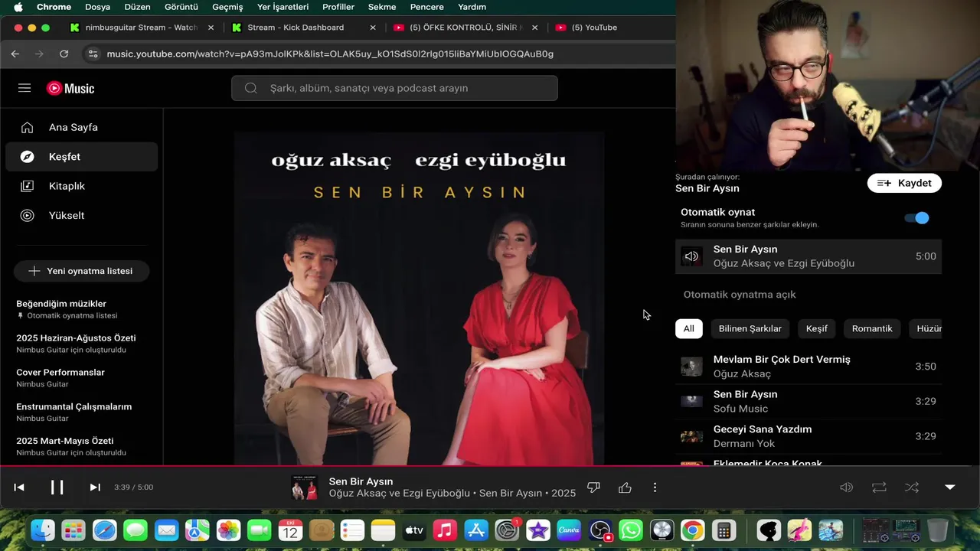Viewport: 980px width, 551px height.
Task: Open the Yer İşaretleri menu
Action: [283, 7]
